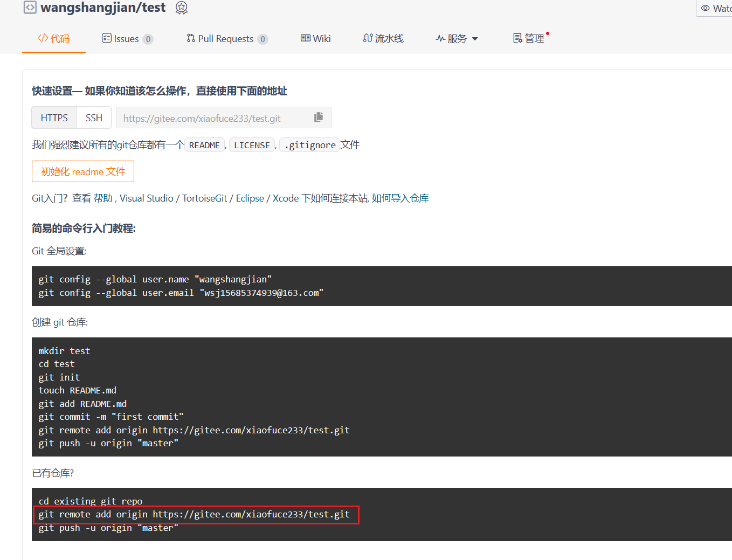Select the HTTPS protocol option
The height and width of the screenshot is (560, 732).
(x=54, y=118)
